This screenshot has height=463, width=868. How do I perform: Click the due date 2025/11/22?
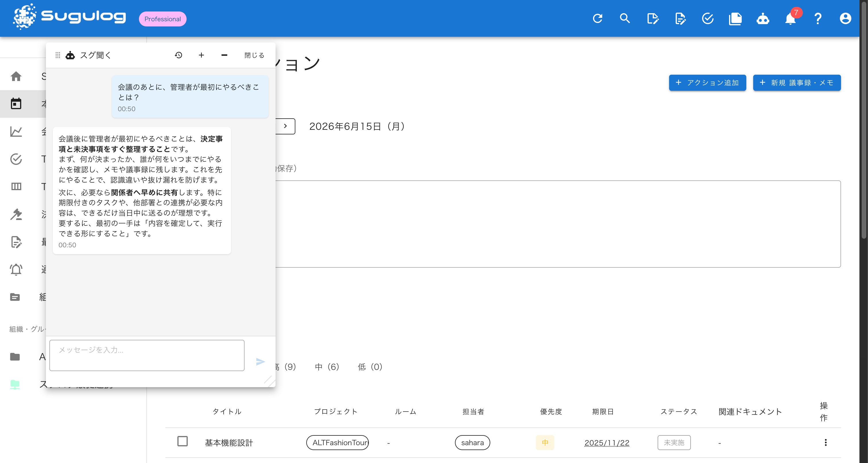click(607, 442)
